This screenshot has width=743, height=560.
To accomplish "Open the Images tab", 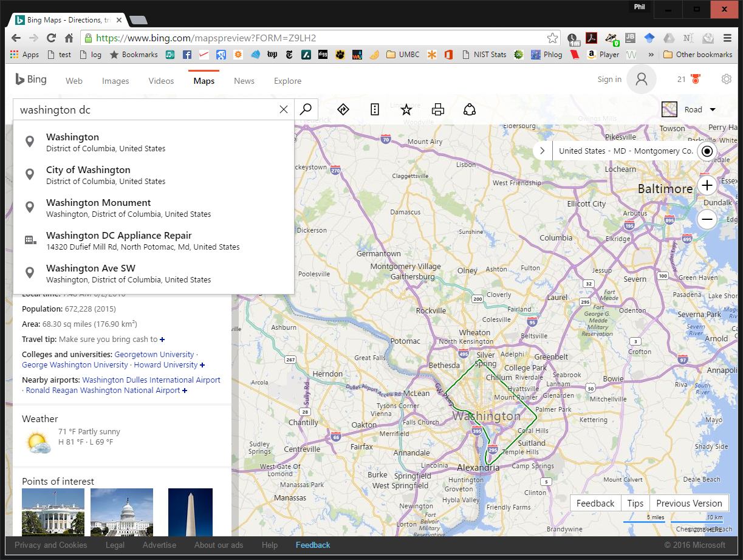I will click(115, 81).
